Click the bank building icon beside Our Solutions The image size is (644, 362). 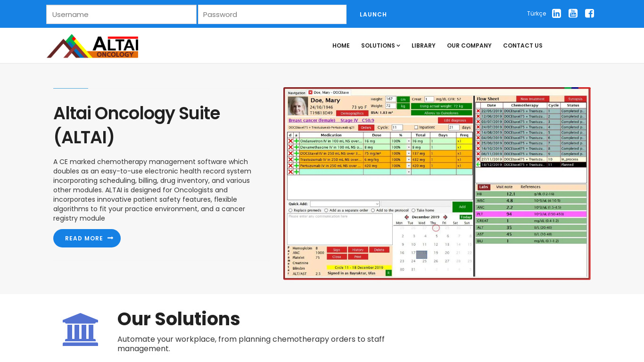point(80,329)
